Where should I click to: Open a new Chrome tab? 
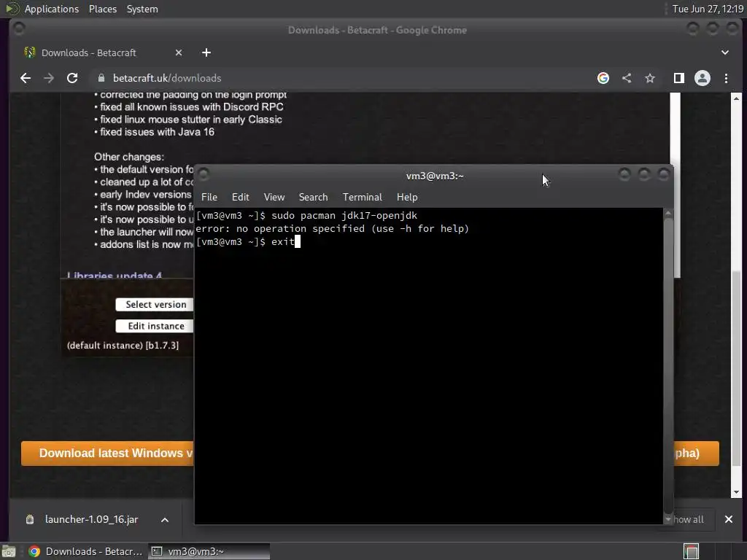206,52
